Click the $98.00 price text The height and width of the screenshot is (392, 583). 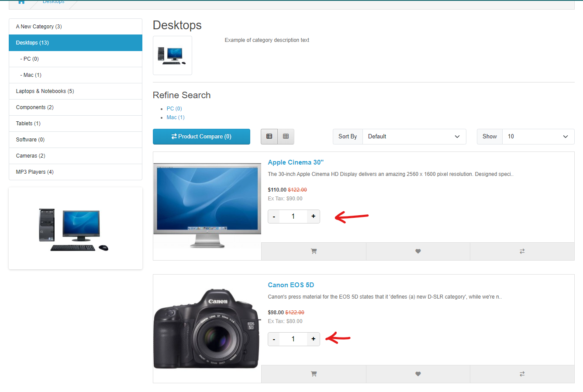click(276, 313)
